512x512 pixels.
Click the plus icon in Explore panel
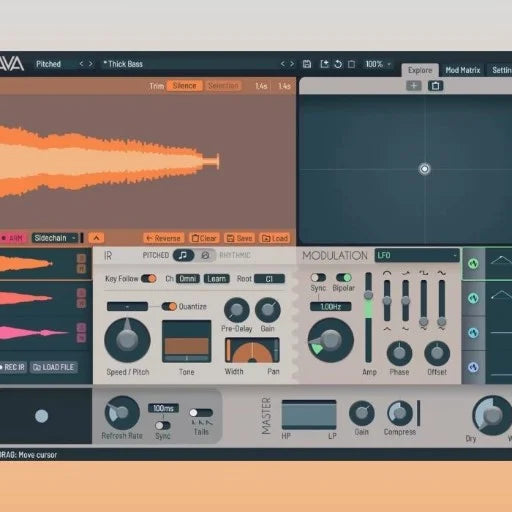414,86
